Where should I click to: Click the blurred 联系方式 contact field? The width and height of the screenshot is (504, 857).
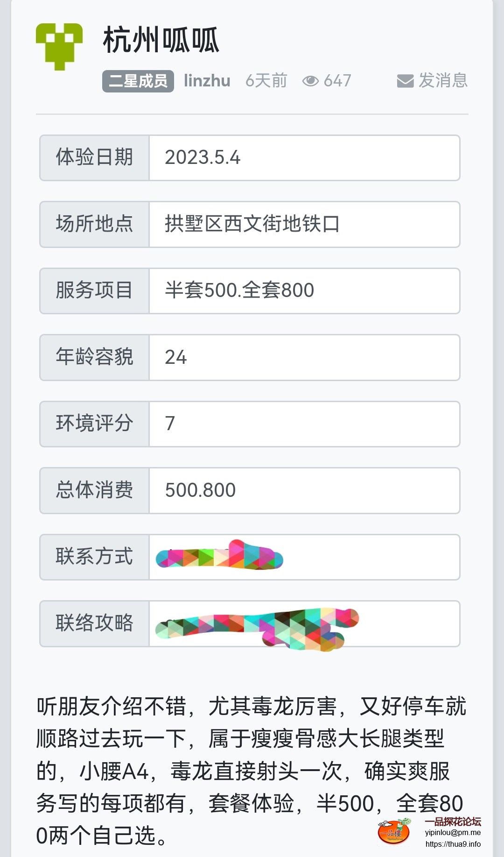pos(219,557)
